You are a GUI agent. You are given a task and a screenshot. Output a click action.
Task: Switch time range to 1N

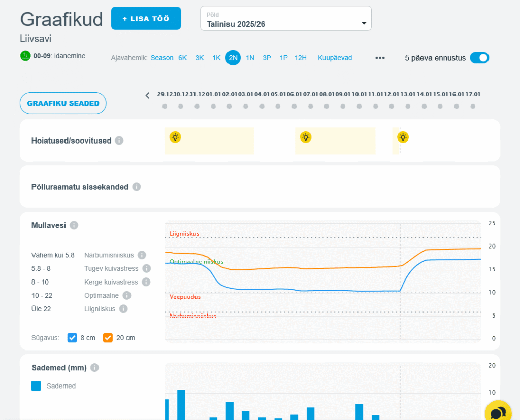(250, 58)
